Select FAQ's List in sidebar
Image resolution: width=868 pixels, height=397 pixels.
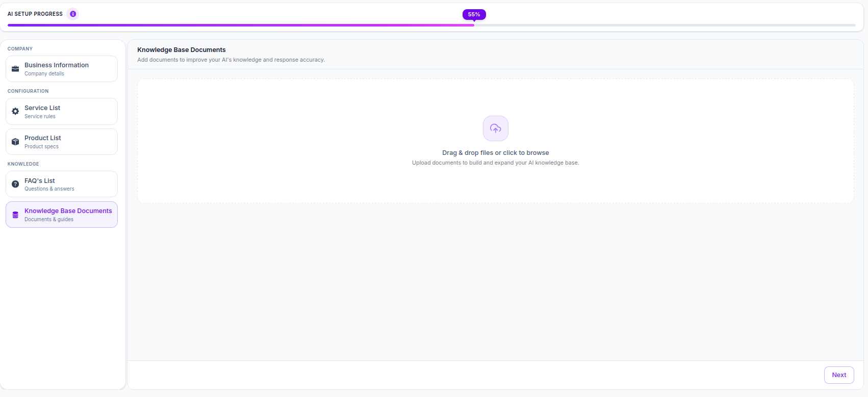point(62,184)
